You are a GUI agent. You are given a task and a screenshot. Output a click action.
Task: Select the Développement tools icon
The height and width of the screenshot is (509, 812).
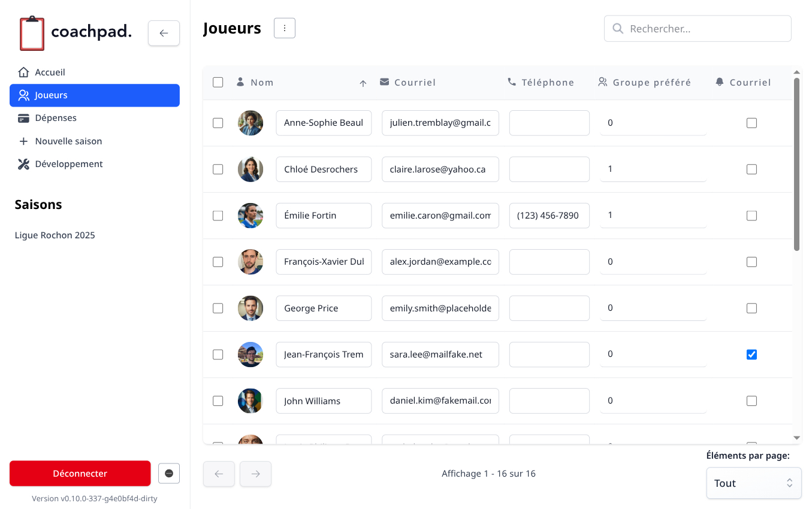23,163
